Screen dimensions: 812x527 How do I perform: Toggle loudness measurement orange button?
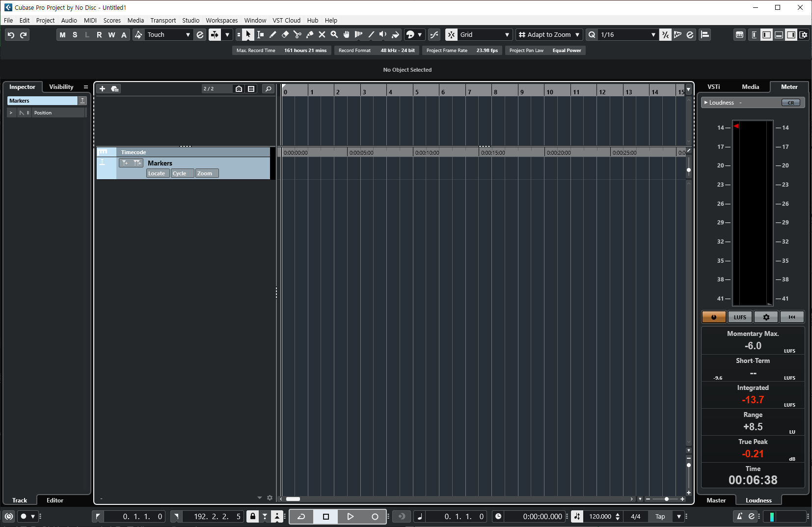(x=714, y=317)
